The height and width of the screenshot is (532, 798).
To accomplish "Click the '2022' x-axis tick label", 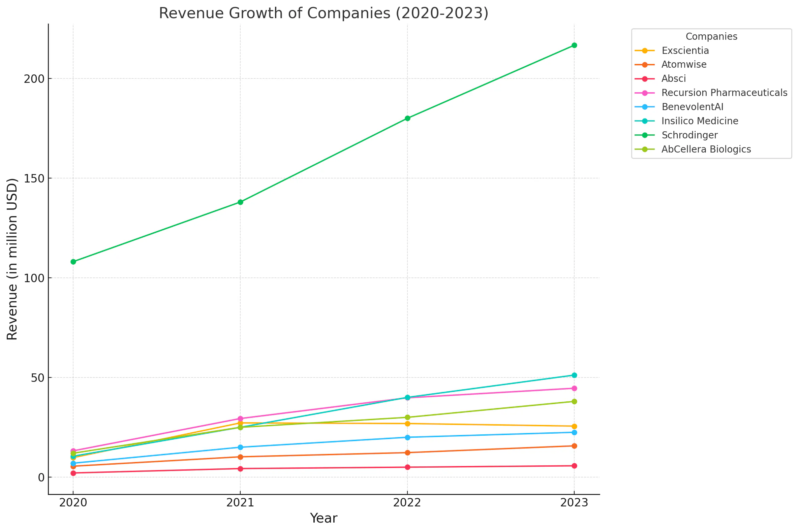I will pyautogui.click(x=407, y=503).
